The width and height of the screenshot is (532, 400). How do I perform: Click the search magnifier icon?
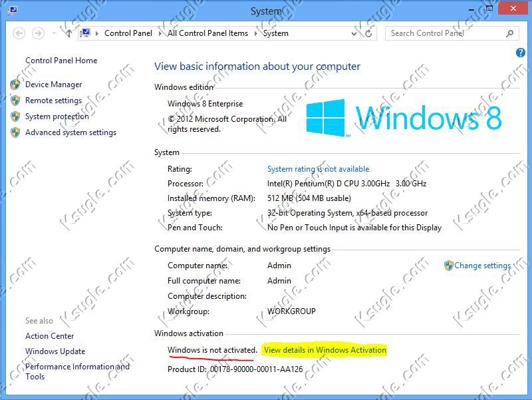click(509, 33)
